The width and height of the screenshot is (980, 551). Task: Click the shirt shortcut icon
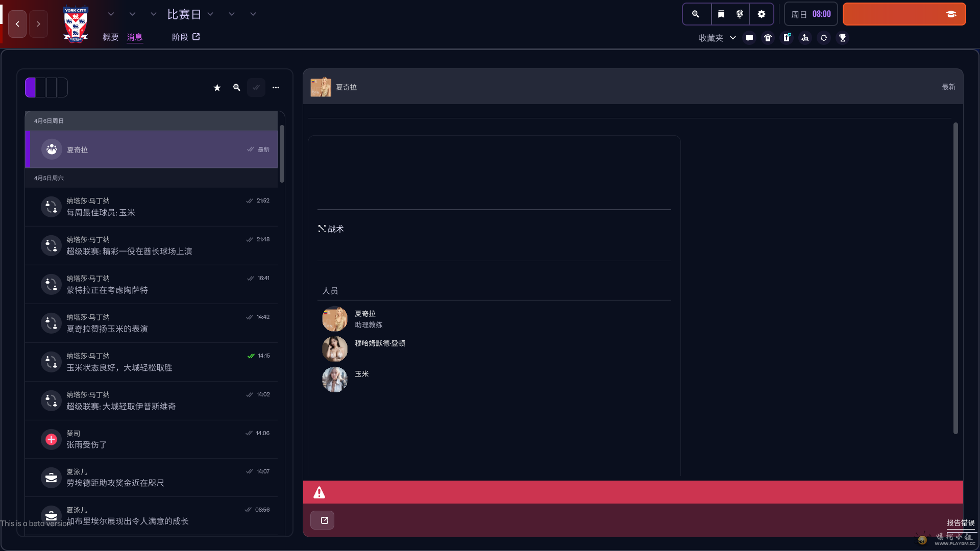768,38
